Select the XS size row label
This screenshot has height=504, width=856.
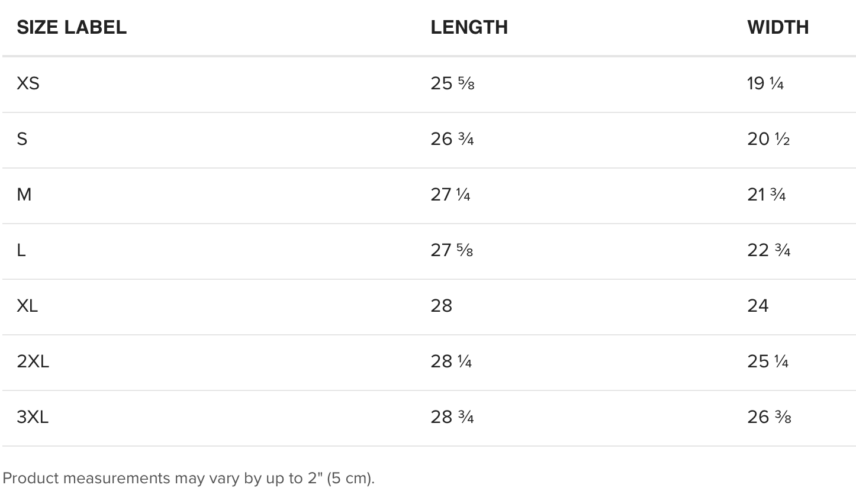[x=28, y=83]
